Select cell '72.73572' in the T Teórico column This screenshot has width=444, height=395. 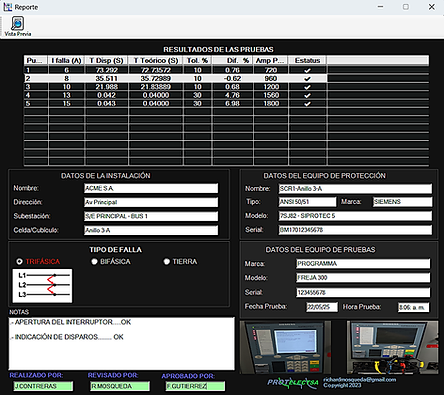(x=156, y=70)
